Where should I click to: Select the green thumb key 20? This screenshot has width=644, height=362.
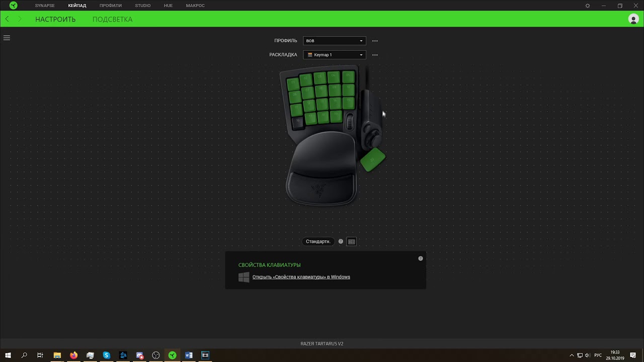pyautogui.click(x=373, y=159)
